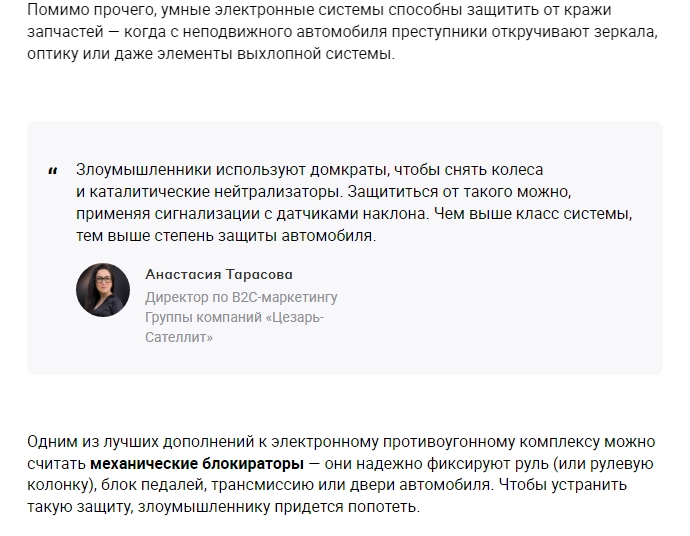This screenshot has height=536, width=690.
Task: Click quote line Злоумышленники используют домкраты
Action: pyautogui.click(x=309, y=170)
